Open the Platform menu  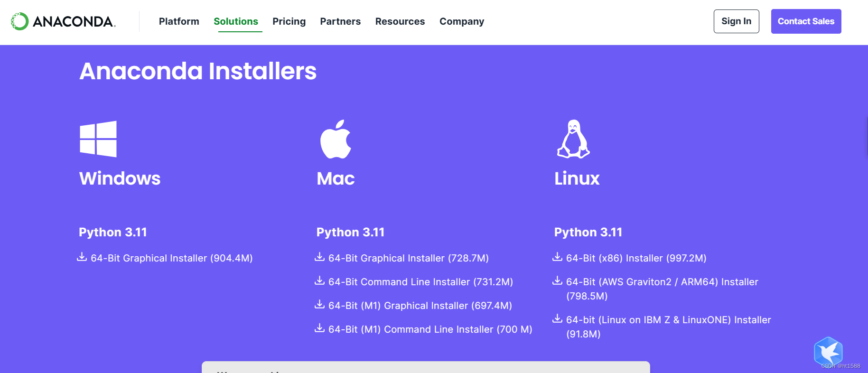[179, 21]
